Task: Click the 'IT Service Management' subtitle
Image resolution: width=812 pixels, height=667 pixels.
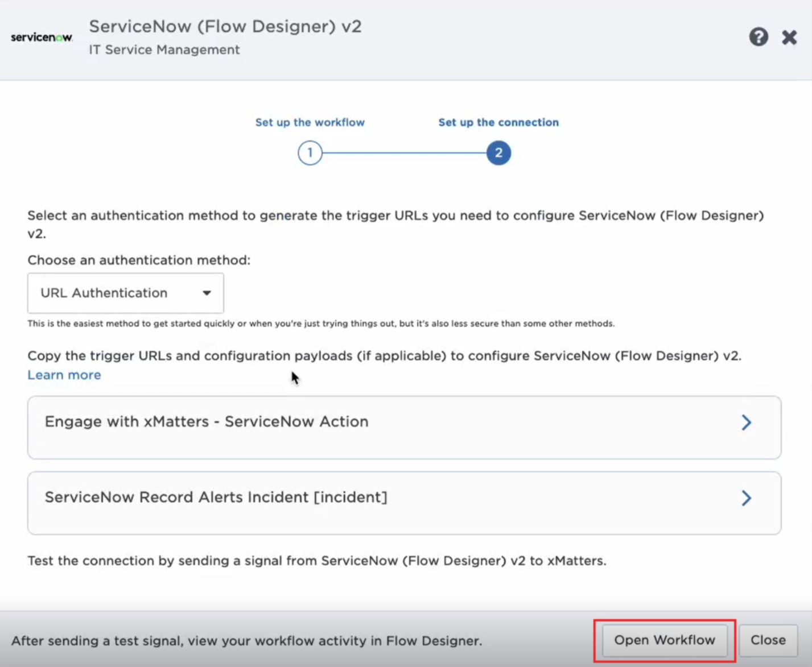Action: [x=164, y=49]
